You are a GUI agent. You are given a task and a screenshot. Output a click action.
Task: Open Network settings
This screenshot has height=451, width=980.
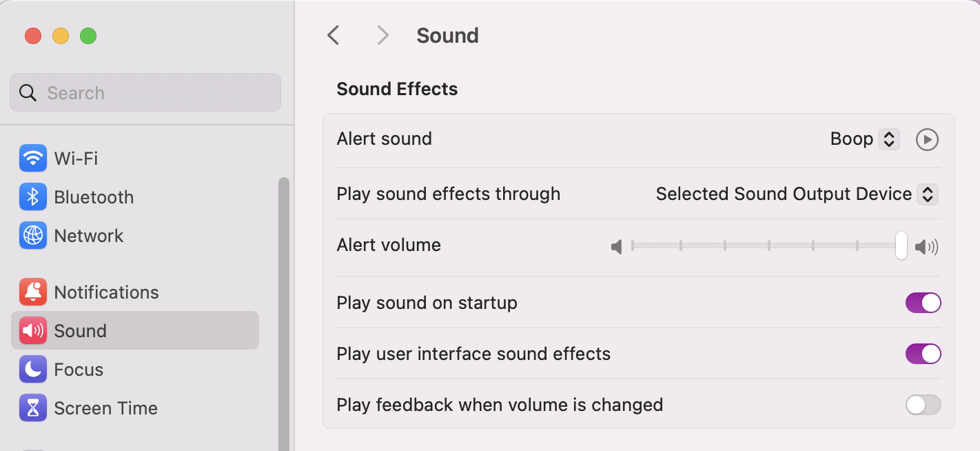tap(88, 236)
